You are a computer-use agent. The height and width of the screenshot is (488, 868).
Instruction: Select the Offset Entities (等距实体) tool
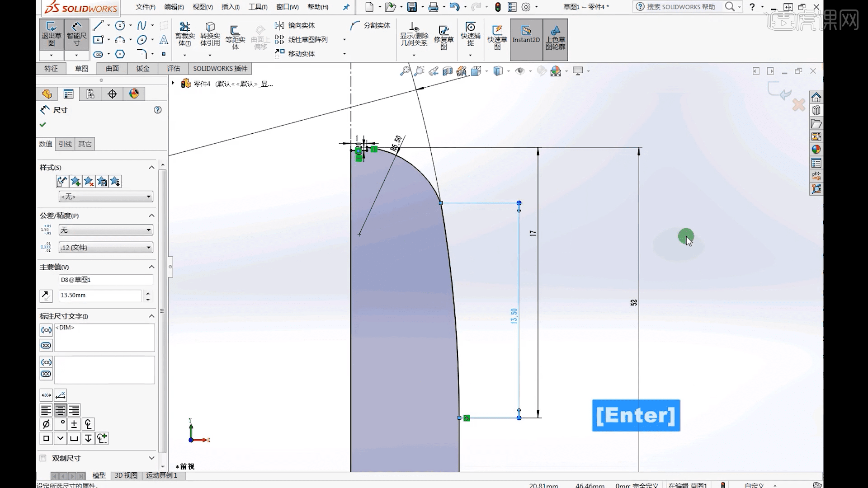pos(235,37)
